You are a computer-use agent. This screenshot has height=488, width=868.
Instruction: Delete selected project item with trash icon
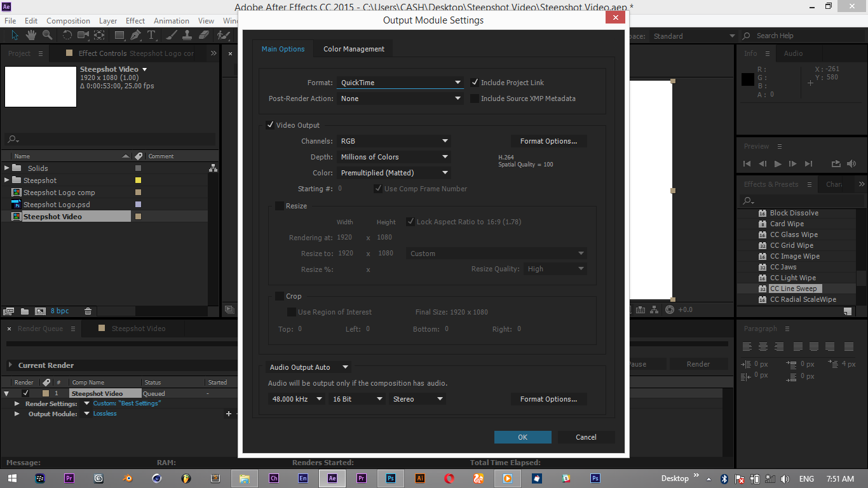click(x=88, y=311)
